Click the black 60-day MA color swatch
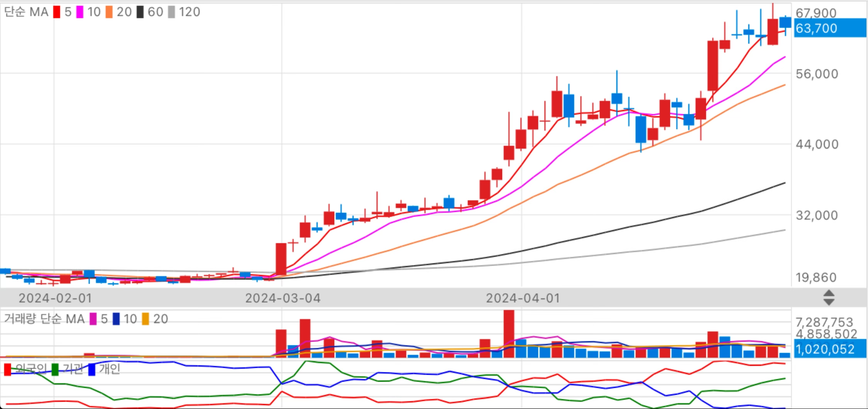 point(140,12)
